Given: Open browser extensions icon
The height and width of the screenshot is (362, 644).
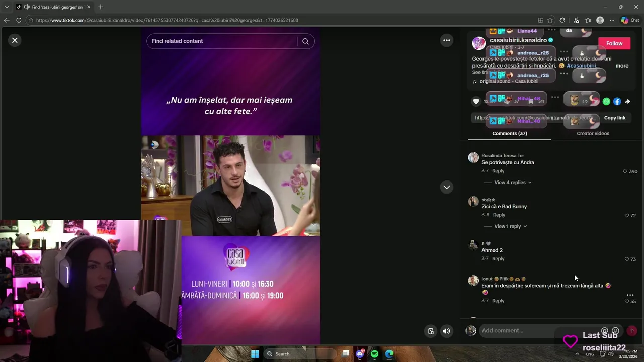Looking at the screenshot, I should pyautogui.click(x=562, y=20).
